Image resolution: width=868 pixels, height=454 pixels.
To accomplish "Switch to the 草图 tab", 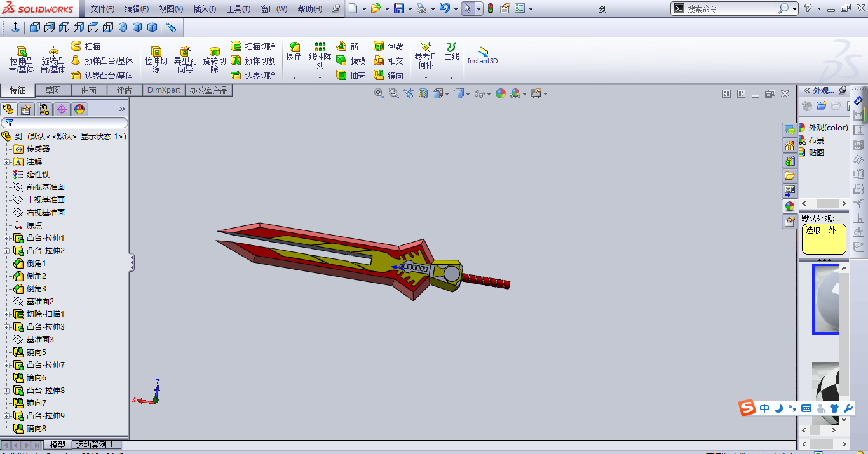I will click(53, 90).
